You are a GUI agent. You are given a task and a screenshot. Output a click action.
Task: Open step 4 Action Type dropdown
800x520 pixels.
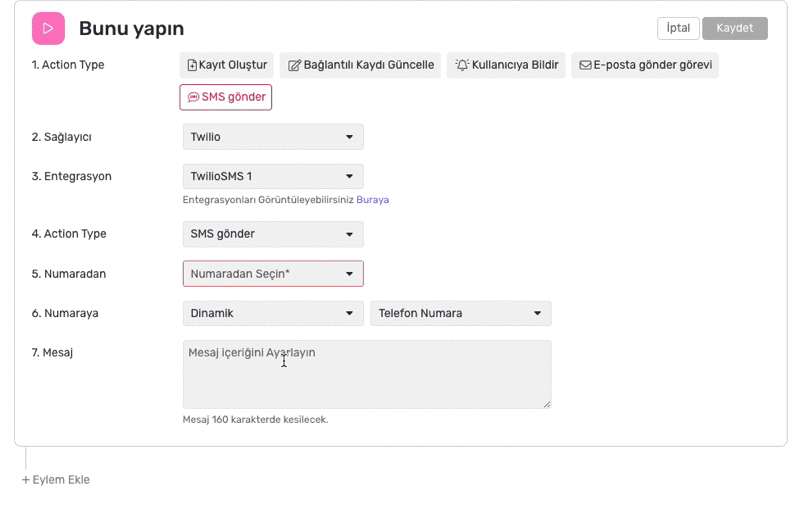[273, 234]
